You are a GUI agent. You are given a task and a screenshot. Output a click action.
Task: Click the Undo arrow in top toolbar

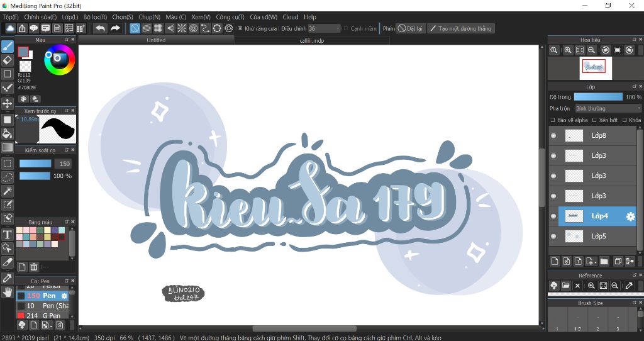tap(100, 28)
